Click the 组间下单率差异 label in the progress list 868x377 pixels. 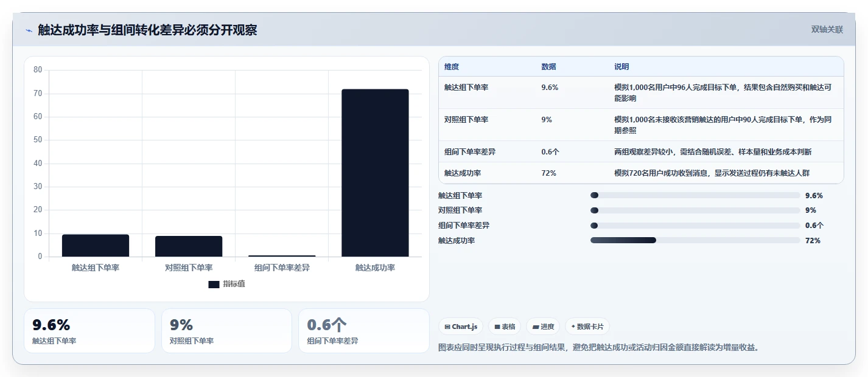[464, 226]
